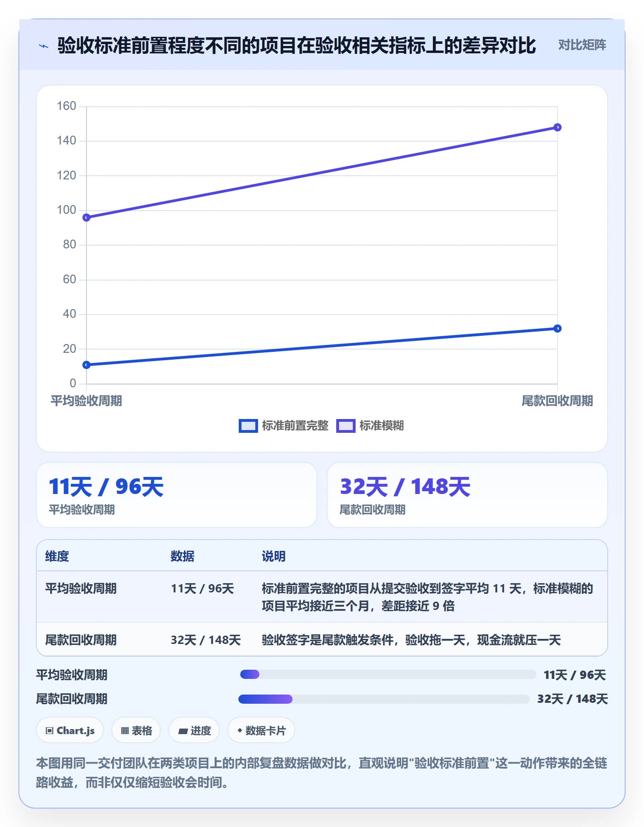Viewport: 644px width, 827px height.
Task: Click the 数据 column header
Action: 183,556
